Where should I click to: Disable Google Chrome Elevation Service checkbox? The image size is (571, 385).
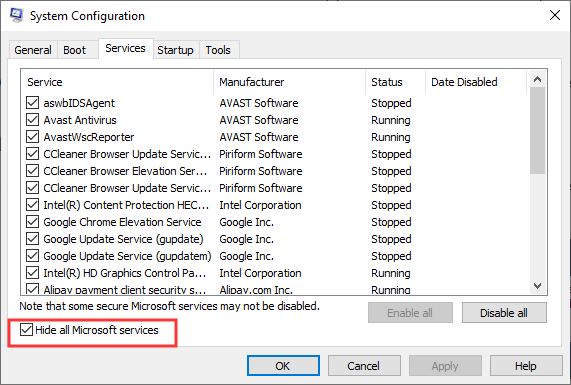tap(32, 222)
